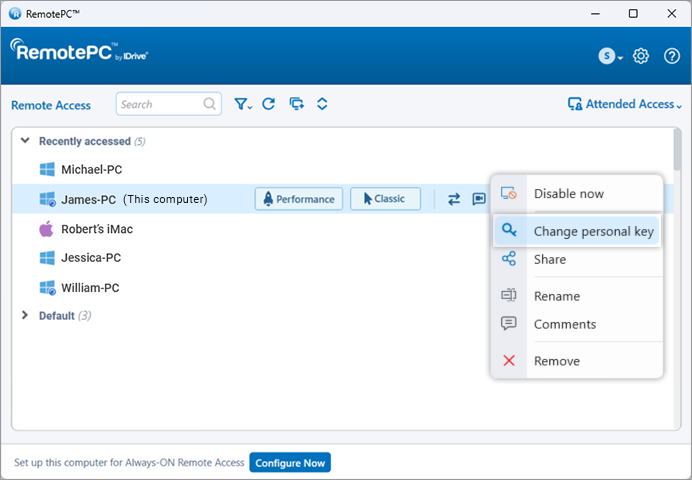Viewport: 692px width, 480px height.
Task: Toggle the sort order arrows icon
Action: pos(322,104)
